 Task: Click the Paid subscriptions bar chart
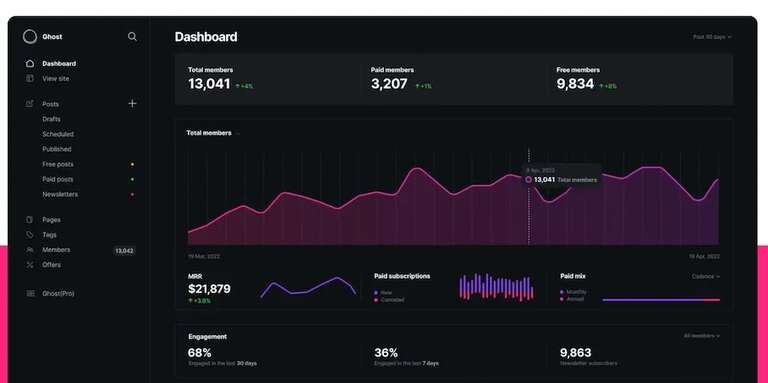click(x=496, y=287)
